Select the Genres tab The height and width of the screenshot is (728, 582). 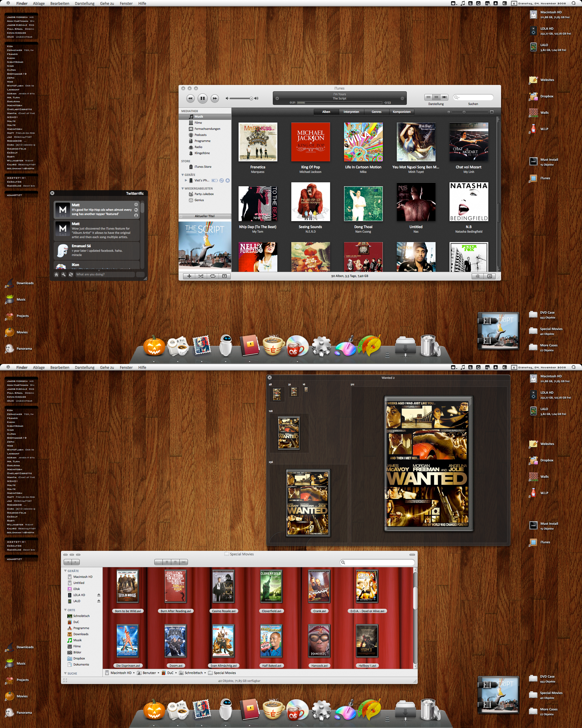pos(376,112)
